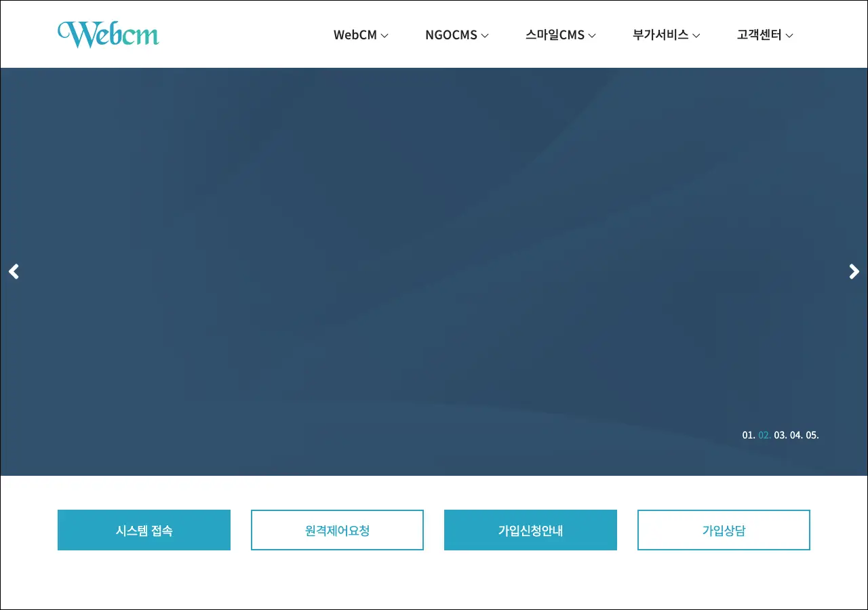This screenshot has width=868, height=610.
Task: Select slide 05 indicator
Action: [x=812, y=435]
